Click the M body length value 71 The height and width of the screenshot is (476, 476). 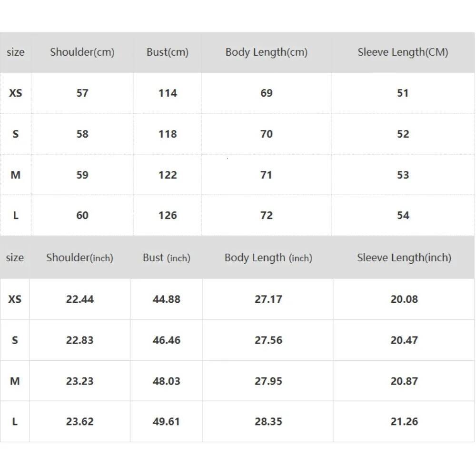pyautogui.click(x=267, y=175)
